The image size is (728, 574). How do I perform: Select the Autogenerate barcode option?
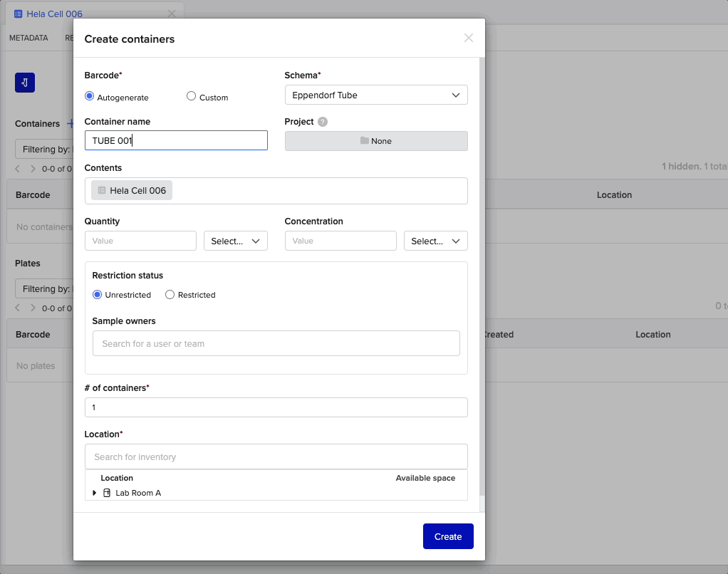[90, 96]
